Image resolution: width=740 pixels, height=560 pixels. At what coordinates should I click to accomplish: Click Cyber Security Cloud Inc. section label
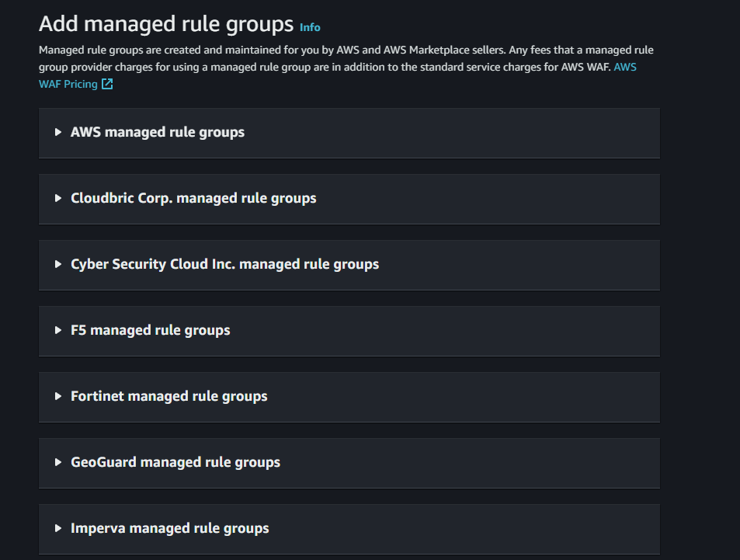[x=224, y=264]
